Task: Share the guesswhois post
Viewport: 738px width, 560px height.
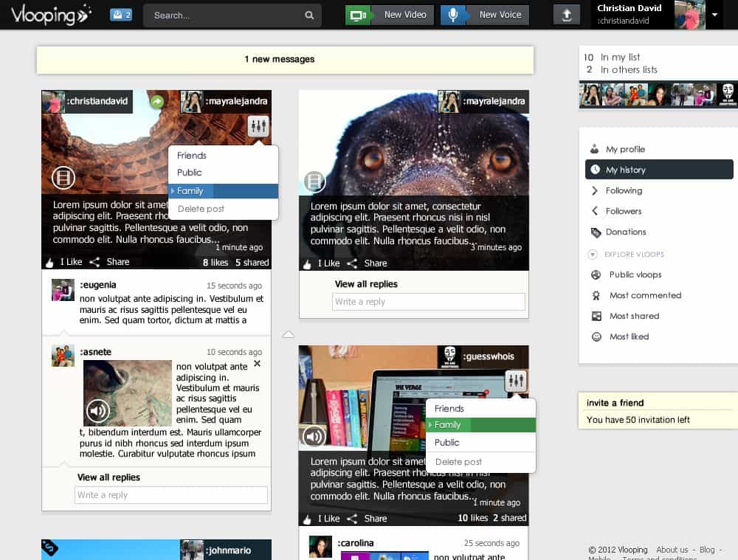Action: pos(367,519)
